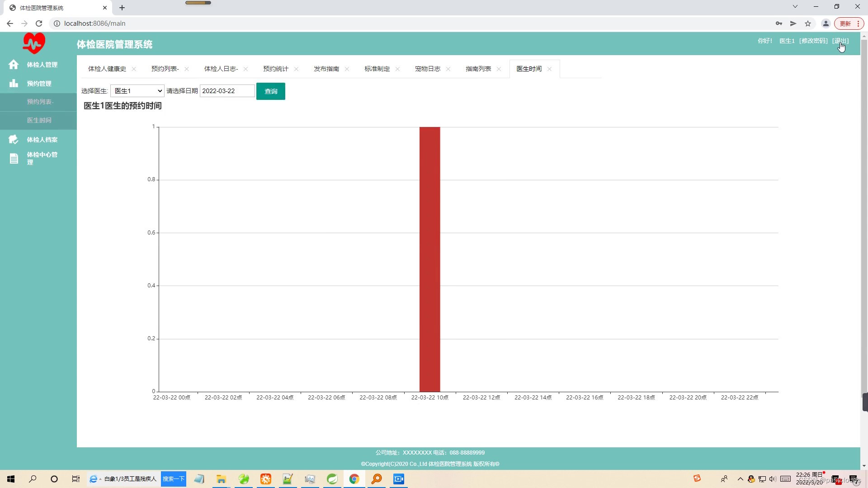Switch to the 体检人健康史 tab
Screen dimensions: 868x488
(x=107, y=69)
